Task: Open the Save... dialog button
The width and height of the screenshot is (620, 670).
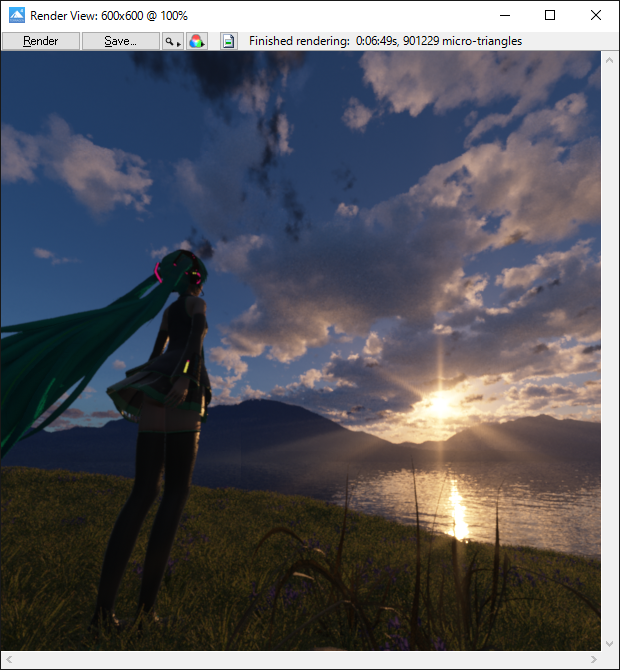Action: tap(120, 41)
